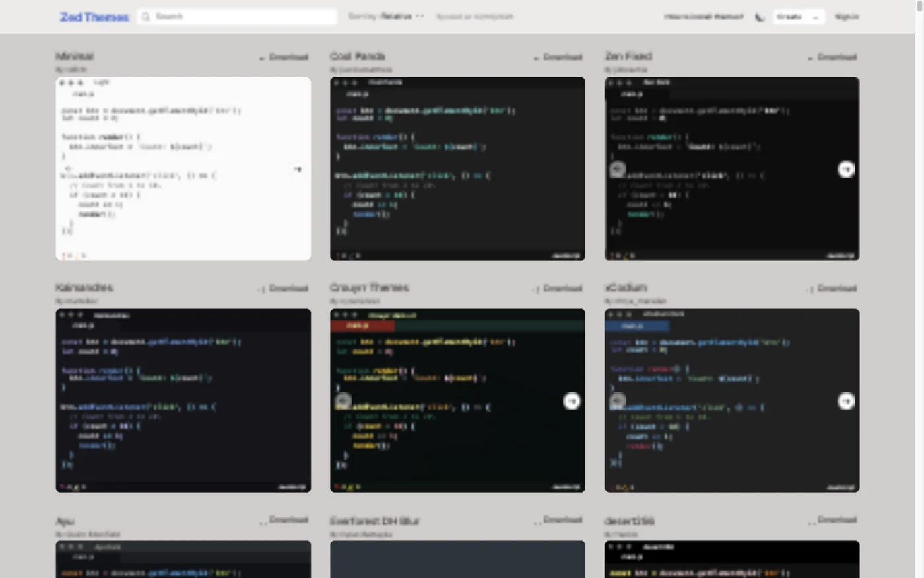The width and height of the screenshot is (924, 578).
Task: Open the Sort by dropdown
Action: [386, 17]
